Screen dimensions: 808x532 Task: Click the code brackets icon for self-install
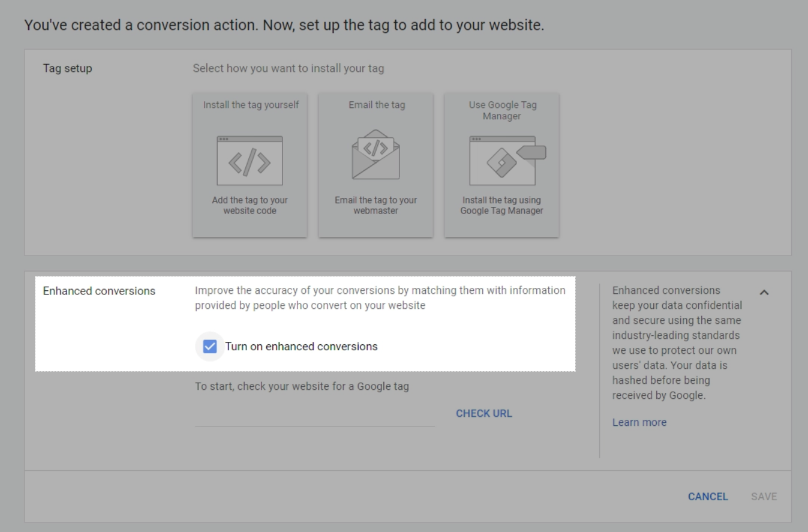[250, 161]
